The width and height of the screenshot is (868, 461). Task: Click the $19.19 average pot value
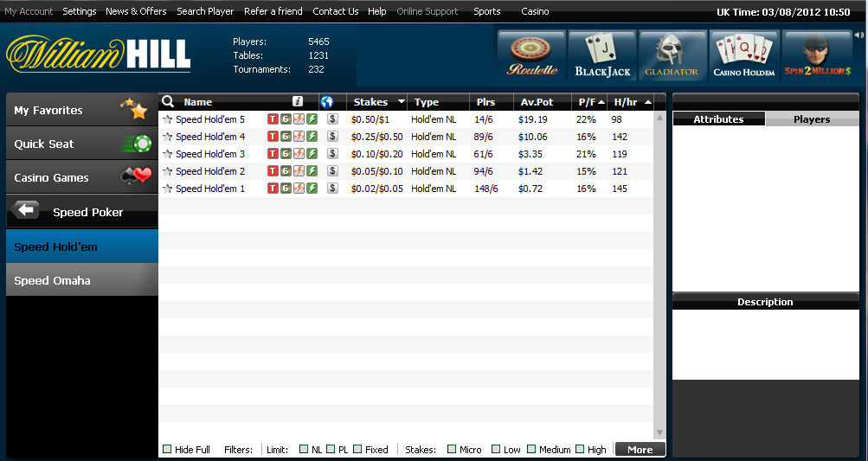(532, 119)
